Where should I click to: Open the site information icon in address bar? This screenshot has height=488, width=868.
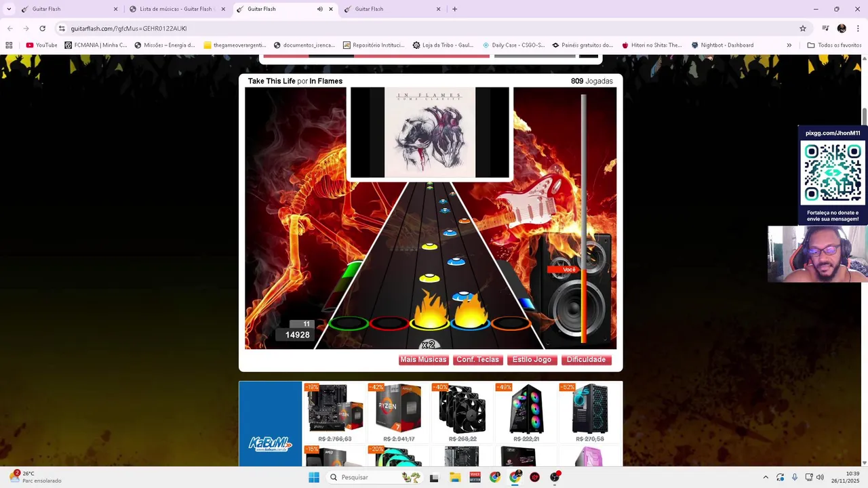[x=62, y=28]
